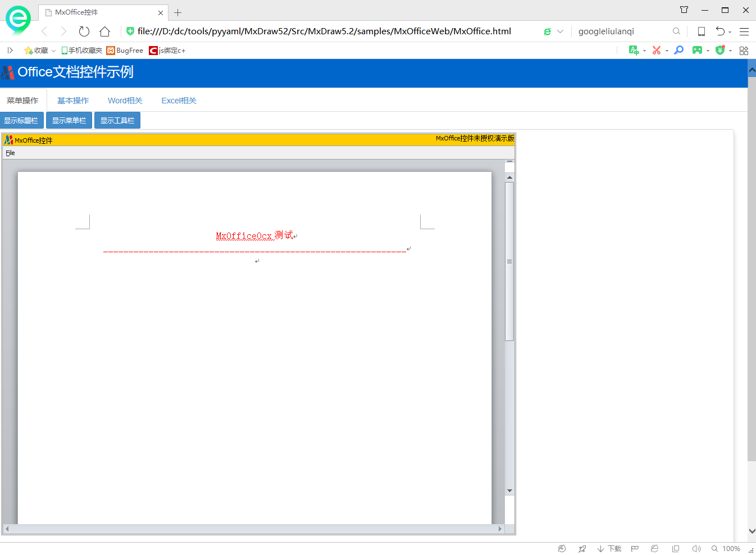Close the MxOffice控件 browser tab
This screenshot has width=756, height=555.
161,12
